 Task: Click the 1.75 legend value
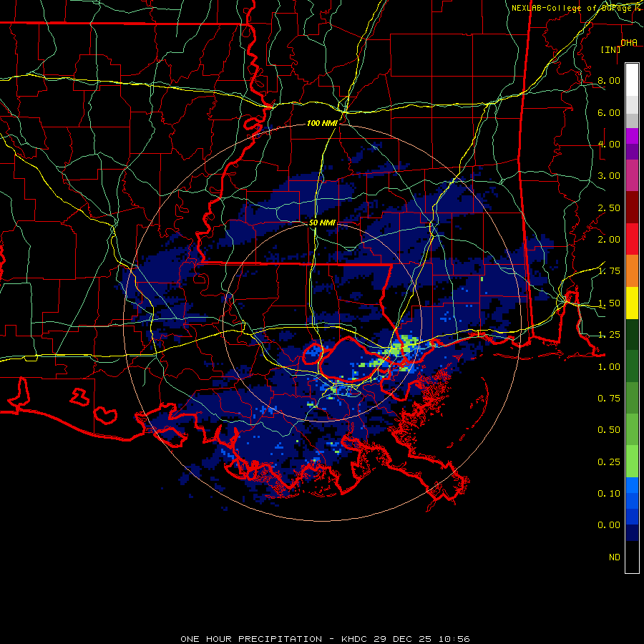(x=609, y=271)
